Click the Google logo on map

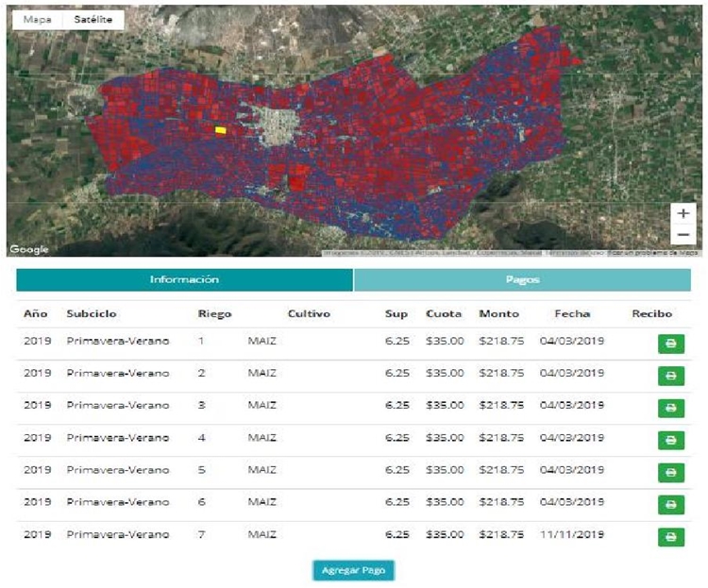pyautogui.click(x=29, y=249)
